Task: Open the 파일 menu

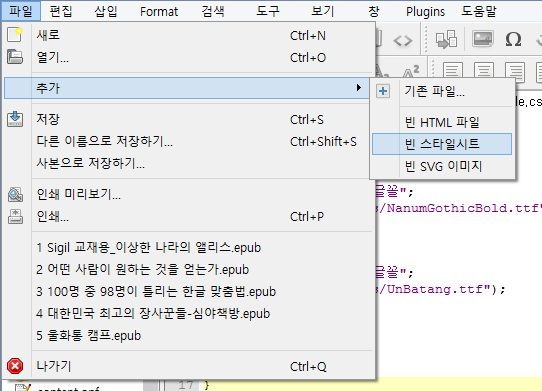Action: [x=21, y=11]
